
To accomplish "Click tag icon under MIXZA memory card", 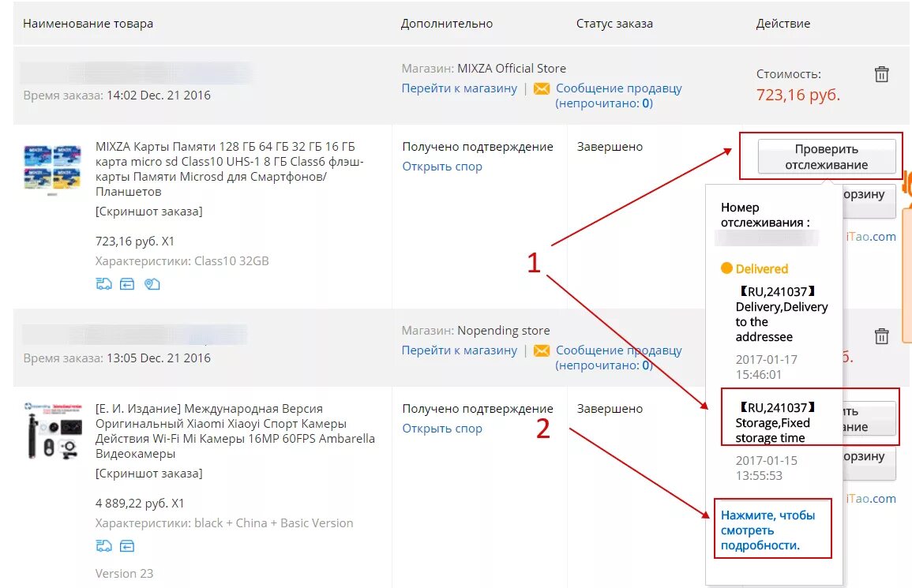I will coord(152,284).
